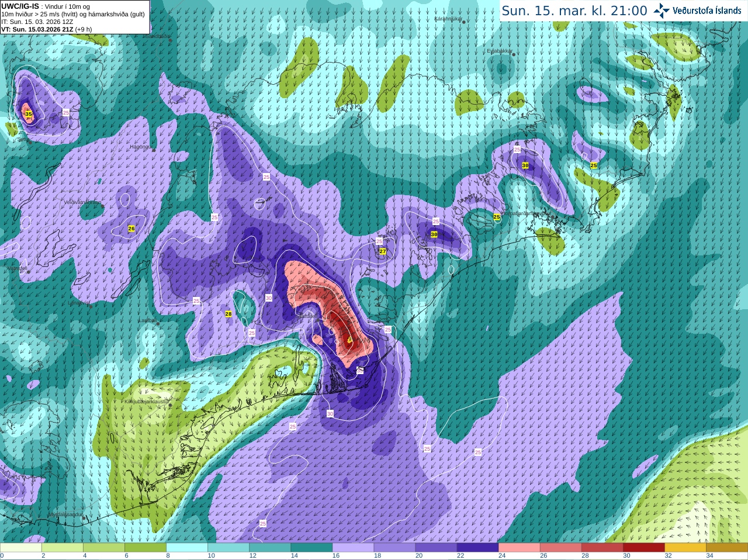Pick the 20–22 m/s purple legend swatch
748x560 pixels.
(436, 548)
